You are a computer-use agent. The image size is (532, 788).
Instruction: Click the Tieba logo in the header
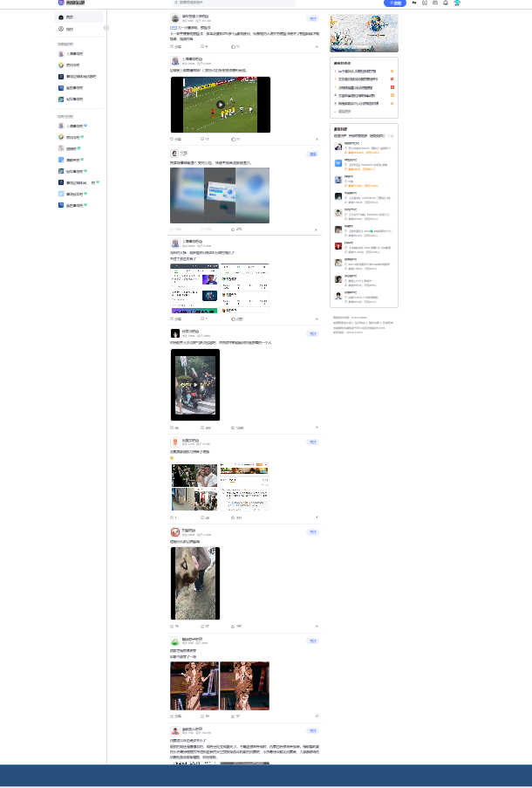pos(72,3)
